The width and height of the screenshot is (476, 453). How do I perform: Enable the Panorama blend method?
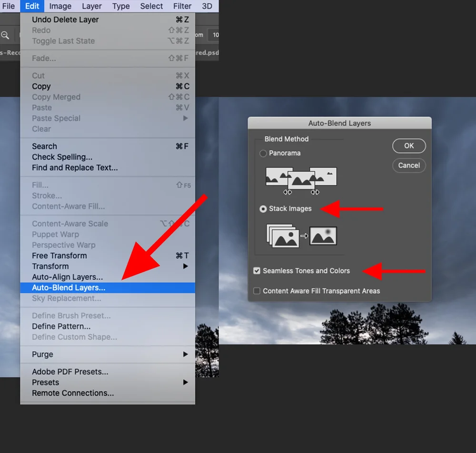tap(262, 153)
